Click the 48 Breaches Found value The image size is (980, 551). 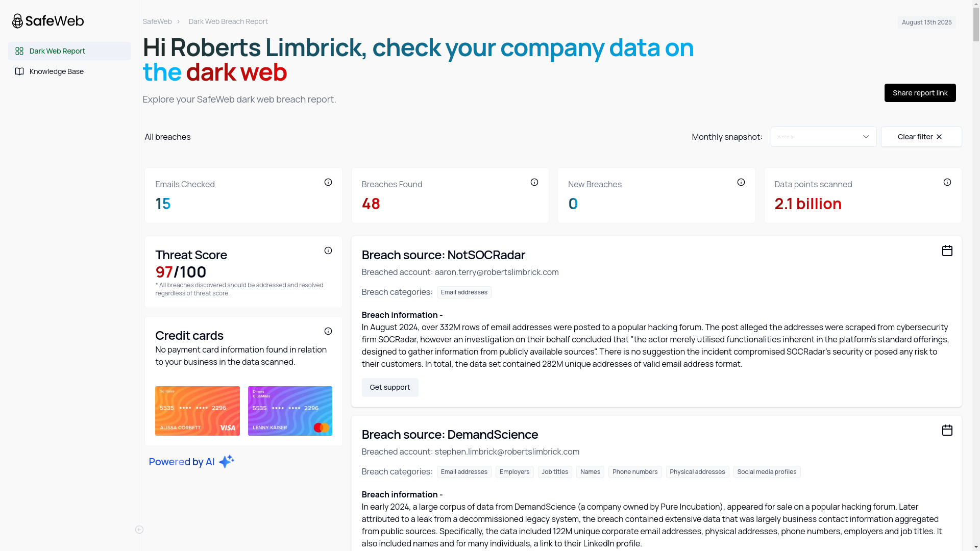point(371,204)
